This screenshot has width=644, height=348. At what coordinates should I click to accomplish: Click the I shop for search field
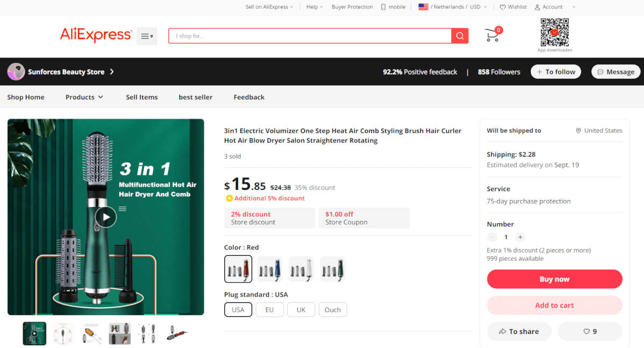coord(310,36)
